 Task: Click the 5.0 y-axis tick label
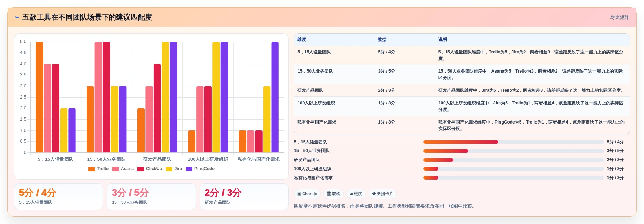pos(23,42)
